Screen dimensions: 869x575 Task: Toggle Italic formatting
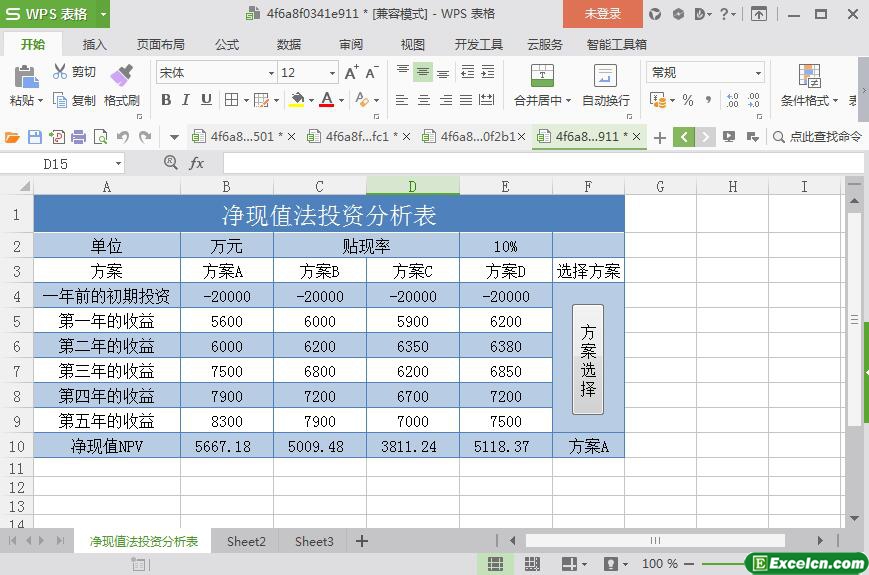(x=186, y=100)
